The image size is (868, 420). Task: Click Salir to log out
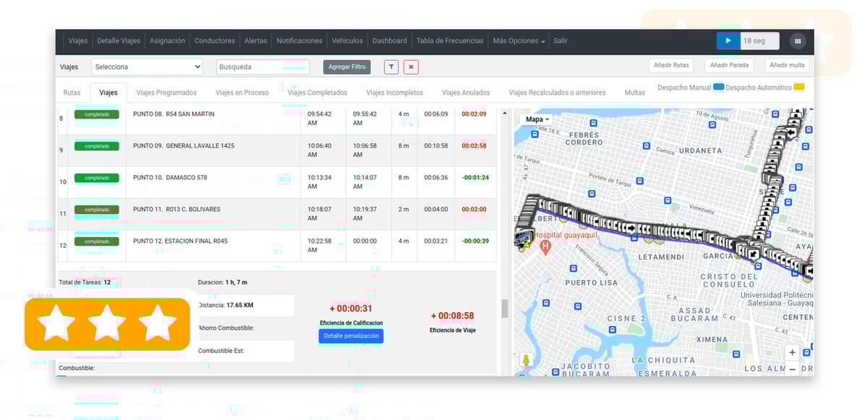pyautogui.click(x=561, y=41)
